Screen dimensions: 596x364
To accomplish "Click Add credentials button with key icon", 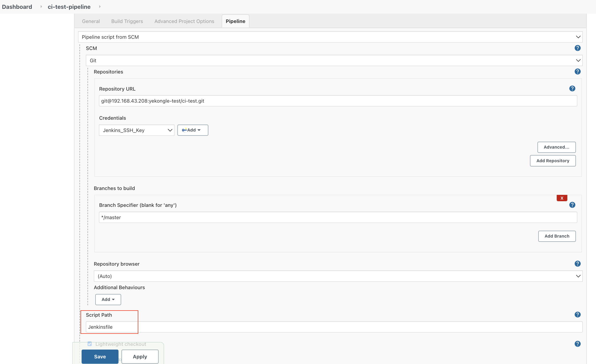I will pyautogui.click(x=193, y=130).
